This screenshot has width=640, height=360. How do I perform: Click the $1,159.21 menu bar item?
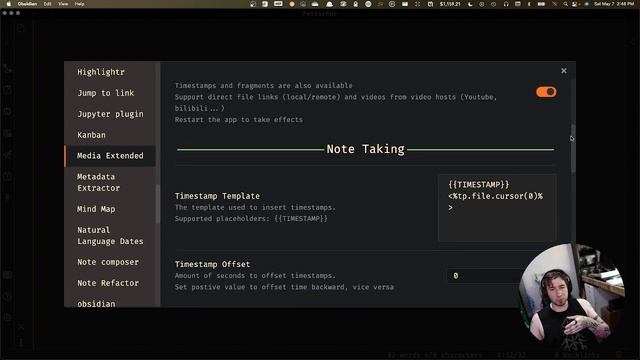coord(450,4)
